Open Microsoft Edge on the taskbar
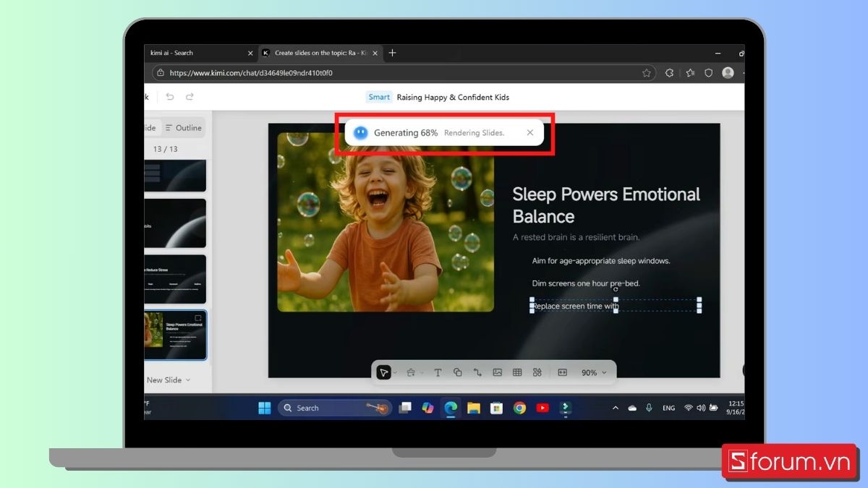Image resolution: width=868 pixels, height=488 pixels. click(x=451, y=408)
